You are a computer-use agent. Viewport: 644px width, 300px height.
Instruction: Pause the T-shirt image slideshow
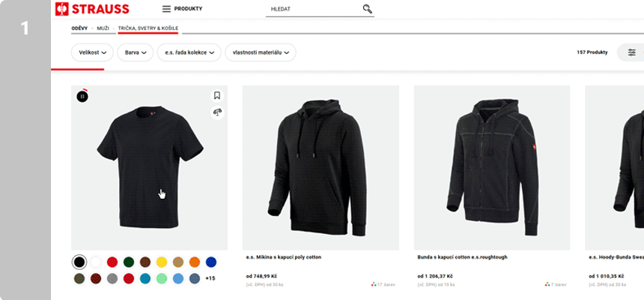click(82, 96)
